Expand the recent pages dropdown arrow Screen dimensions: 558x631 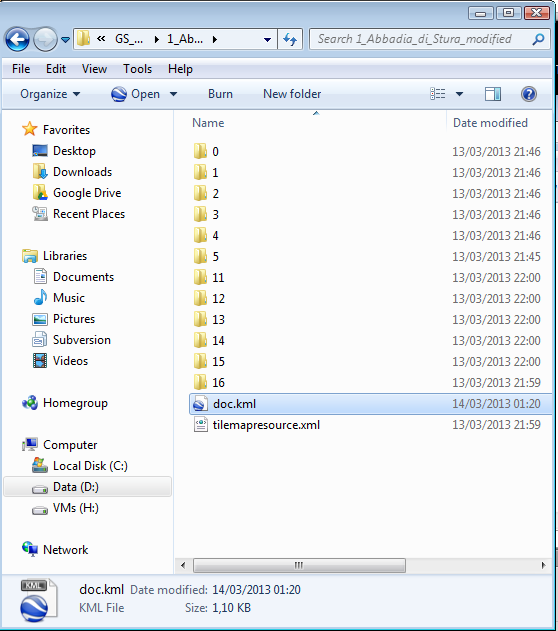coord(65,39)
